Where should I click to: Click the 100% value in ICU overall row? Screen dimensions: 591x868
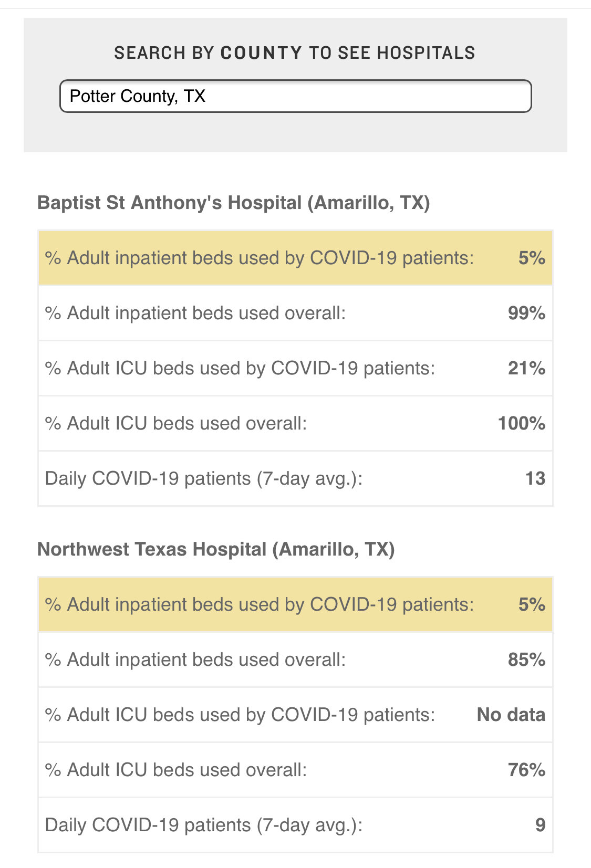[x=522, y=423]
